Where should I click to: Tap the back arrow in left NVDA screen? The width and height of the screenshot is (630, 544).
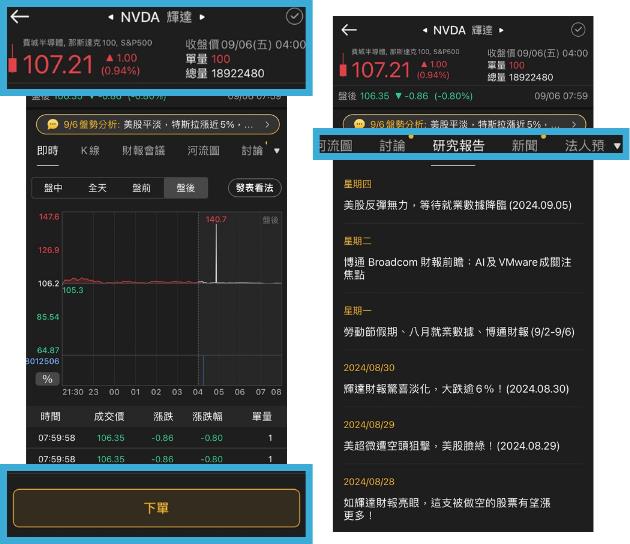tap(20, 16)
